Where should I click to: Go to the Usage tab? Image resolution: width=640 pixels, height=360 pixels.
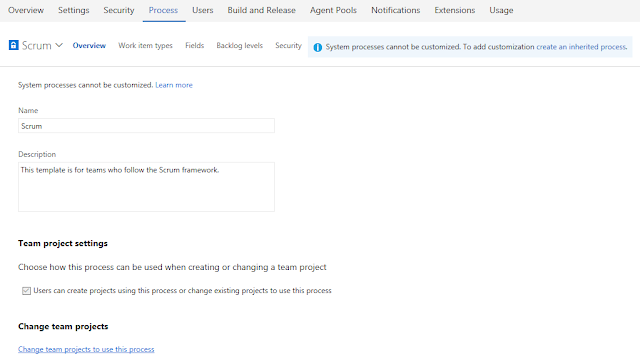pos(501,10)
